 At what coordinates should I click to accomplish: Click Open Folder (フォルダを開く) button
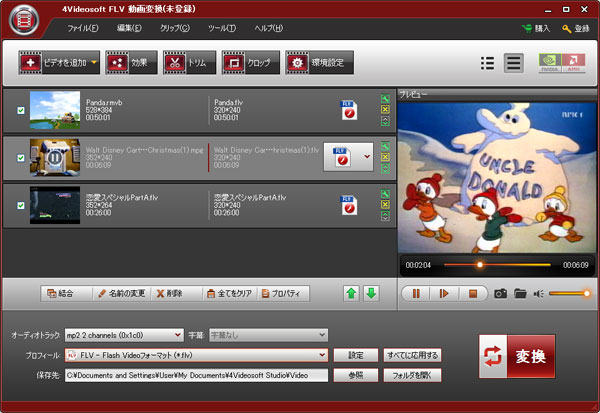(412, 375)
